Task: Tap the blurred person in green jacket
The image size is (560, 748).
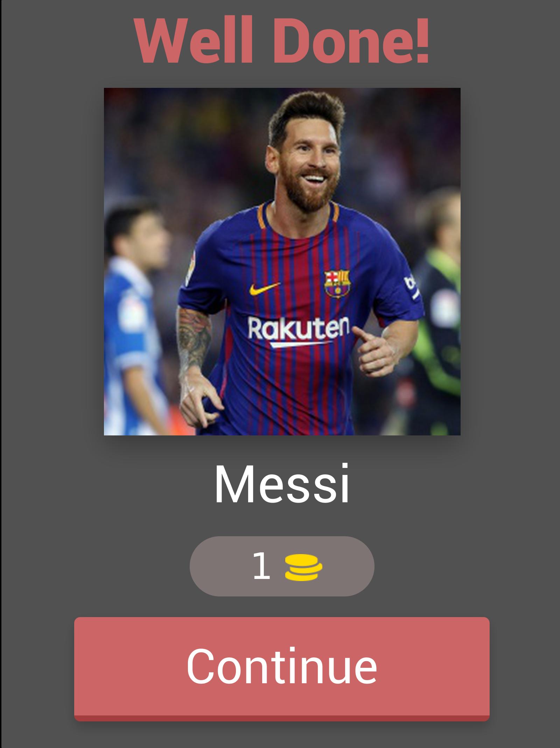Action: click(437, 315)
